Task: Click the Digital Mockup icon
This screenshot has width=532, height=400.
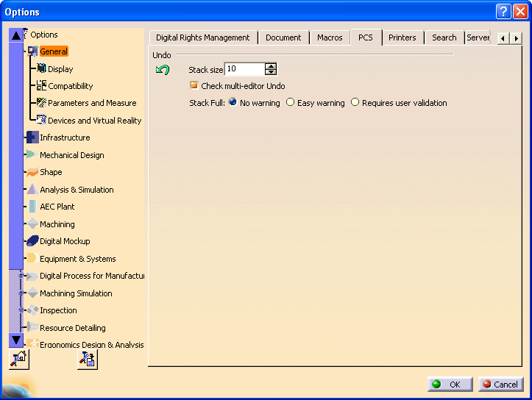Action: [32, 241]
